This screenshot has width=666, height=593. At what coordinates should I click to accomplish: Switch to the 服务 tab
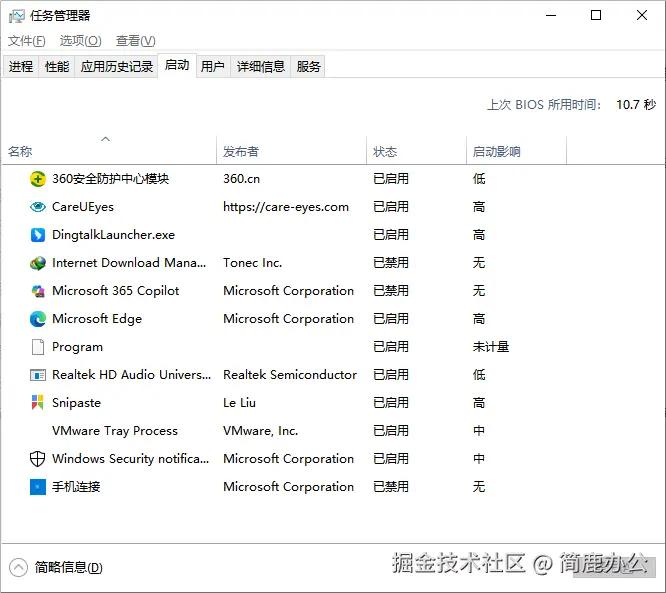(x=308, y=67)
